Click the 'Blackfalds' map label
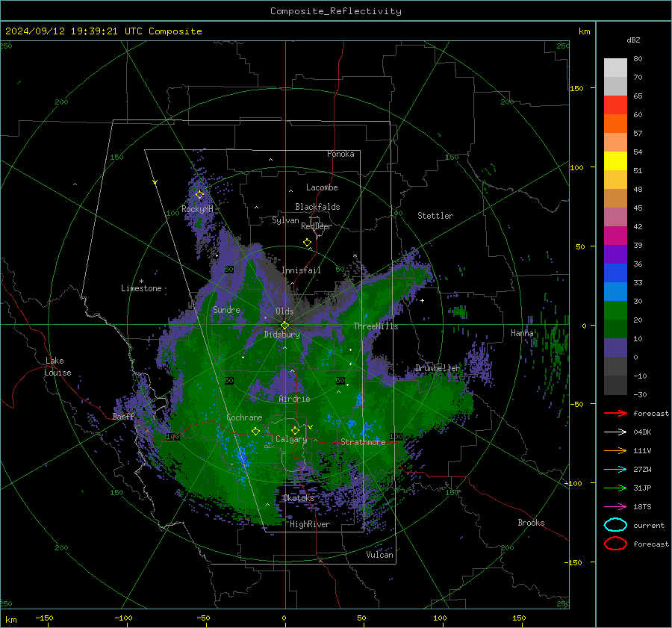This screenshot has height=628, width=672. coord(317,207)
